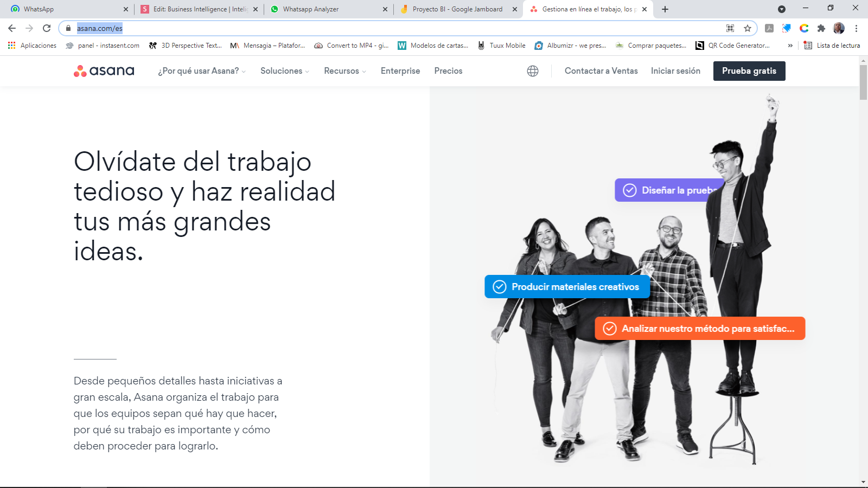The width and height of the screenshot is (868, 488).
Task: Open Modelos de cartas bookmark
Action: click(433, 46)
